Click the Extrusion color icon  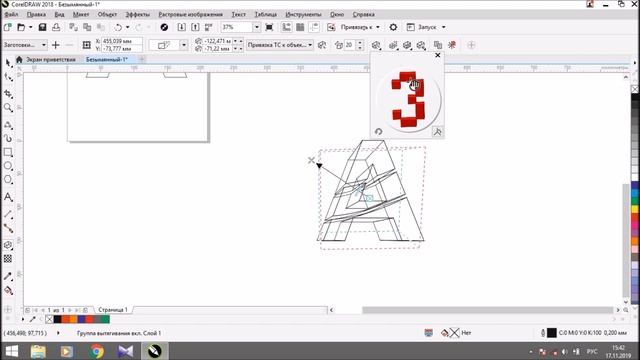(407, 45)
